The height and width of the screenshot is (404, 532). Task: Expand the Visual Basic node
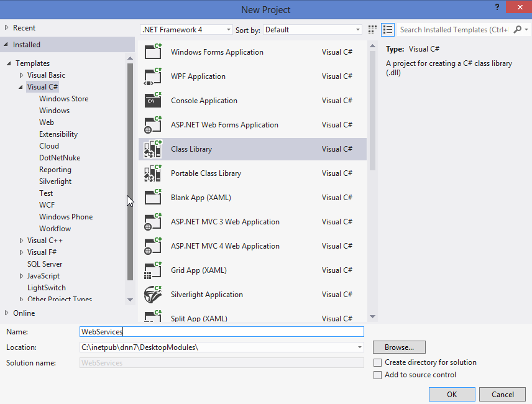pos(21,75)
